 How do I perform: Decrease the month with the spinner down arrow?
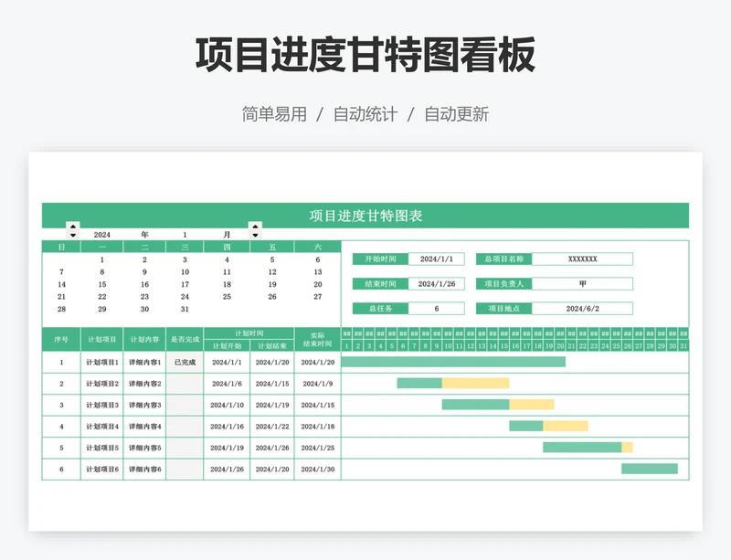tap(255, 235)
